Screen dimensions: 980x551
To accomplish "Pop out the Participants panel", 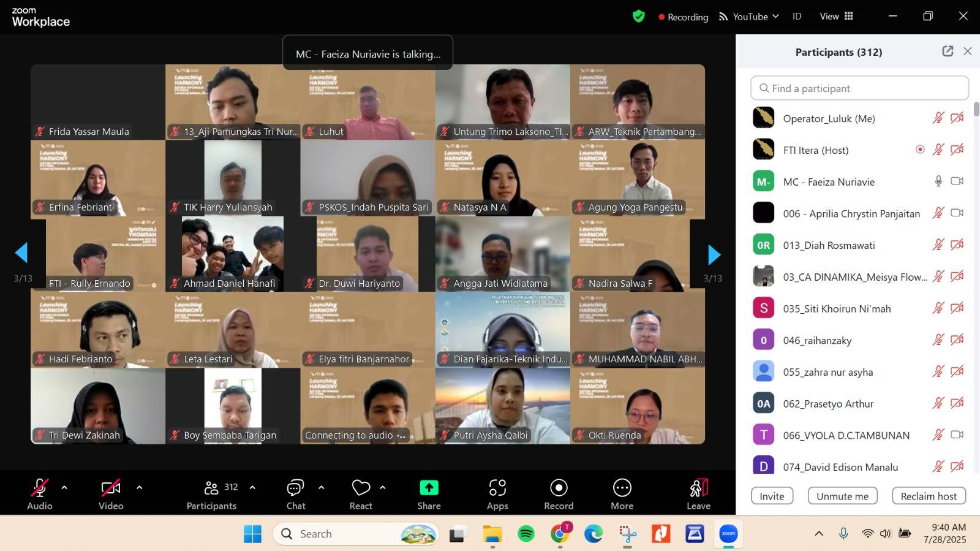I will coord(948,51).
